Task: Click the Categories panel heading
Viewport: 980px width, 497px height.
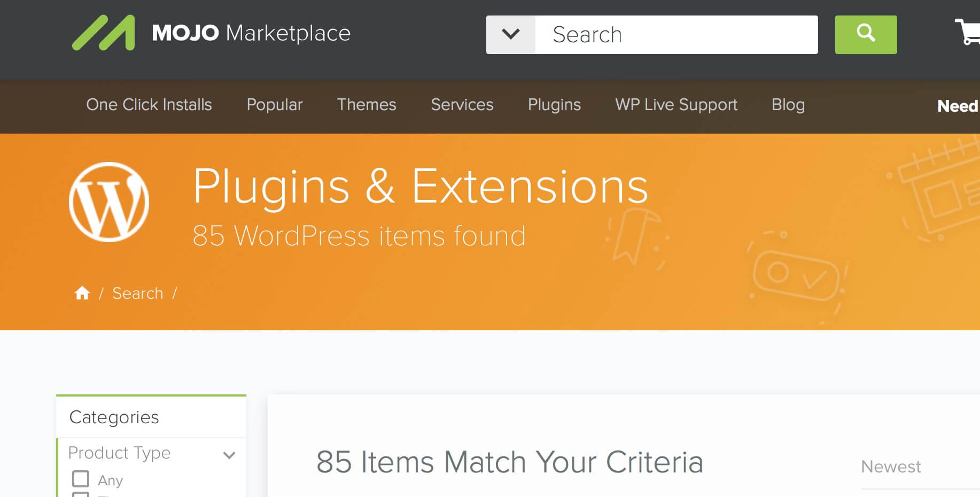Action: [x=114, y=417]
